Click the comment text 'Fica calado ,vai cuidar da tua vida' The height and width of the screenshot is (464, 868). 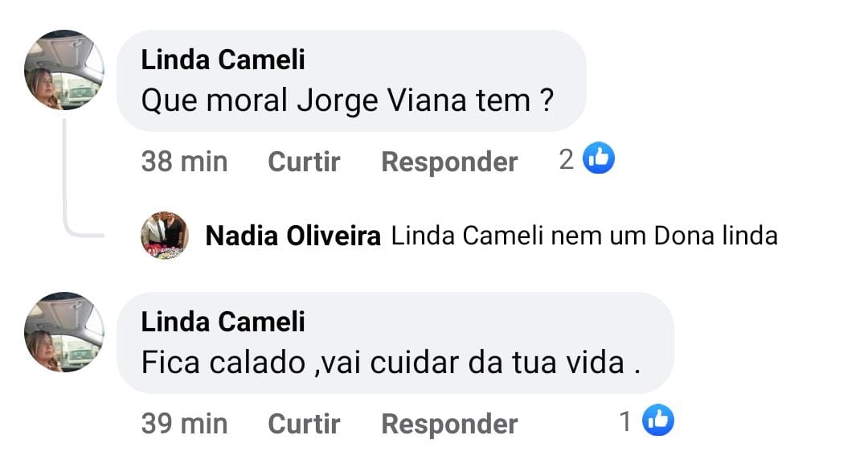pyautogui.click(x=391, y=363)
